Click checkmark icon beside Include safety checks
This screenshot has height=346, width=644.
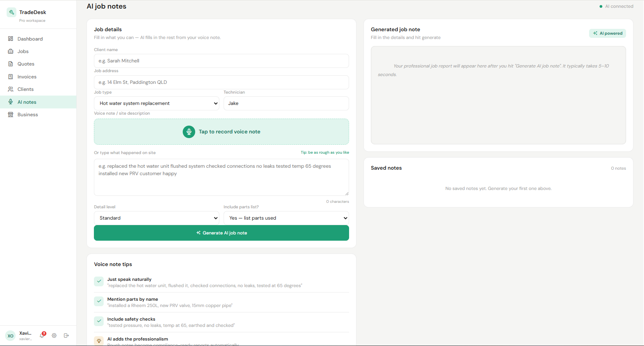tap(99, 321)
